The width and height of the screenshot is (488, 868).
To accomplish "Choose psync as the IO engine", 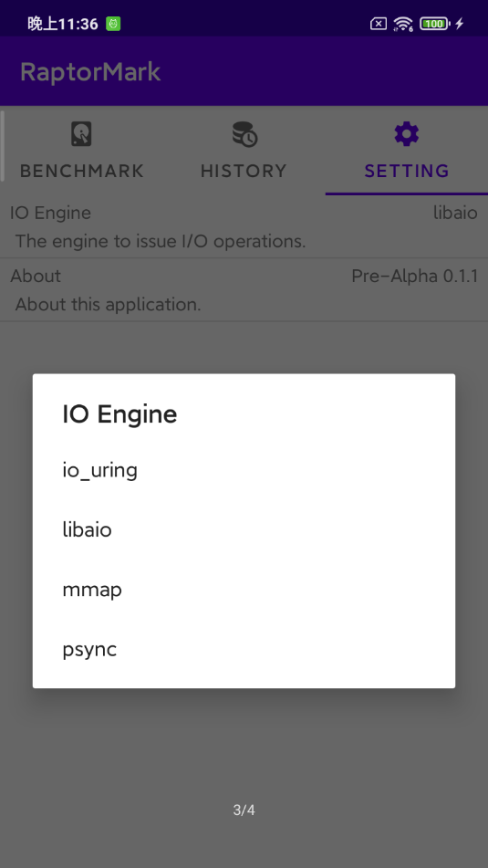I will [244, 650].
